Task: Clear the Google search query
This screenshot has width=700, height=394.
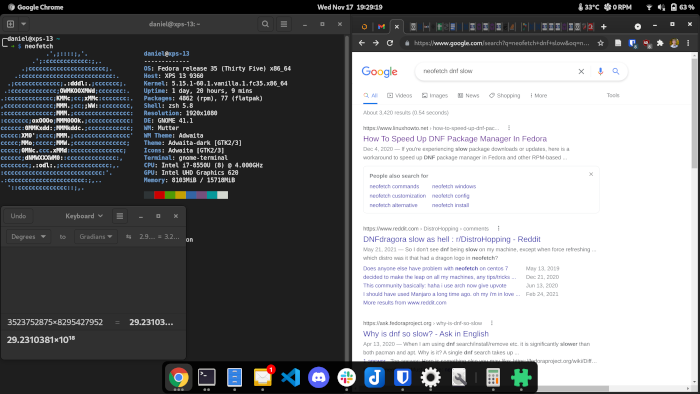Action: (x=581, y=71)
